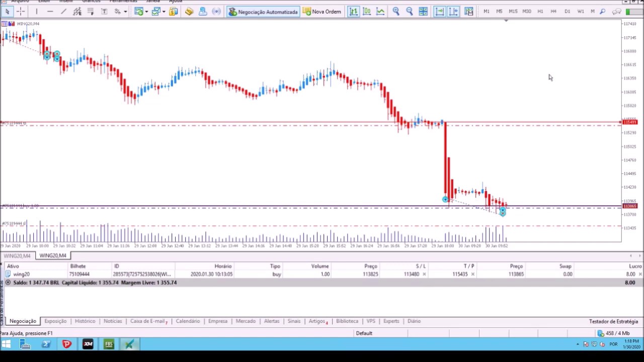Open the red P taskbar application

click(67, 344)
